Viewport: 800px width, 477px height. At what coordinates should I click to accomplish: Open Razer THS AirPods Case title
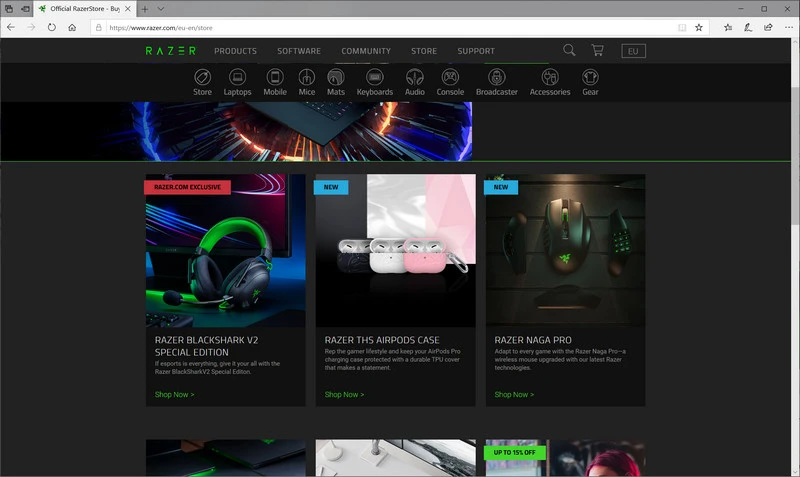pos(382,340)
